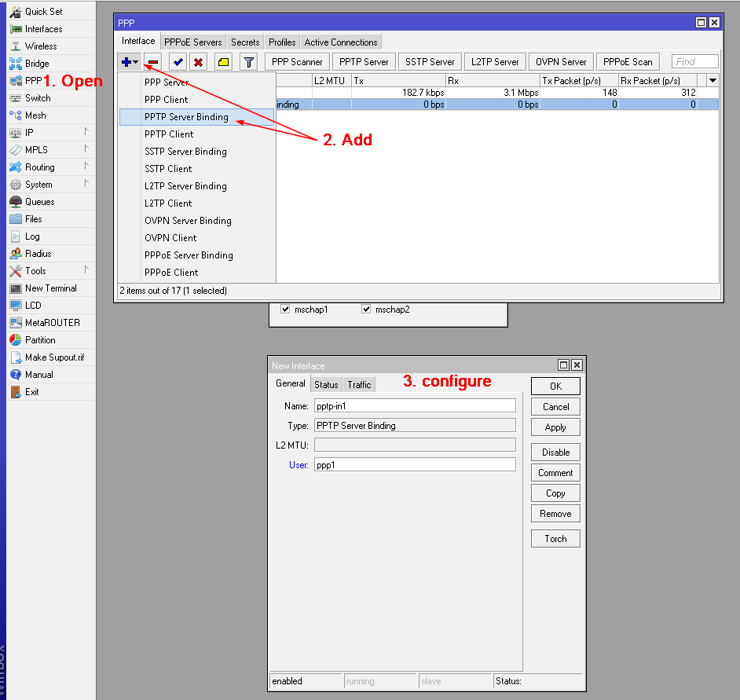Open the Files sidebar entry
Screen dimensions: 740x700
[50, 219]
